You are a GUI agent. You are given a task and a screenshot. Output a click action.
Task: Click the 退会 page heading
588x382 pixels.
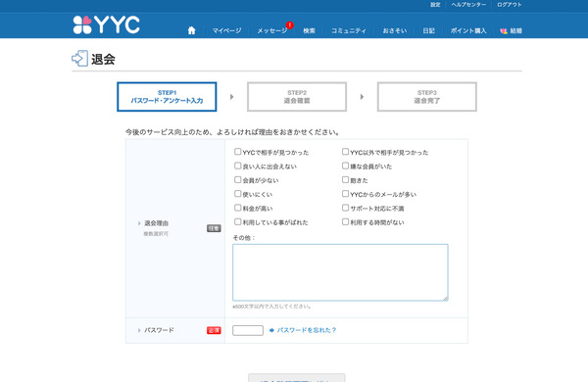tap(103, 59)
